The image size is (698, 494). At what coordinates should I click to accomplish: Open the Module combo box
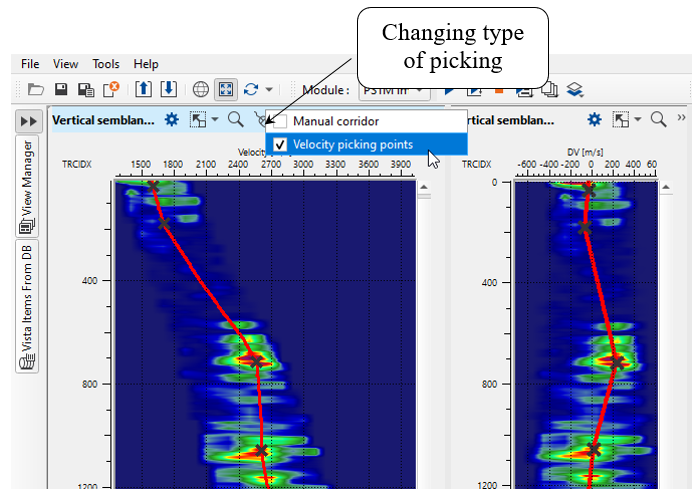[x=394, y=90]
